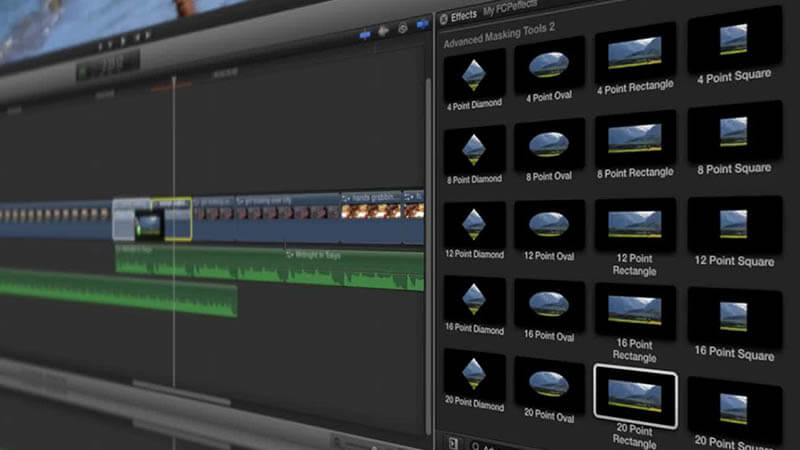Close the Effects browser with the X icon

click(444, 19)
